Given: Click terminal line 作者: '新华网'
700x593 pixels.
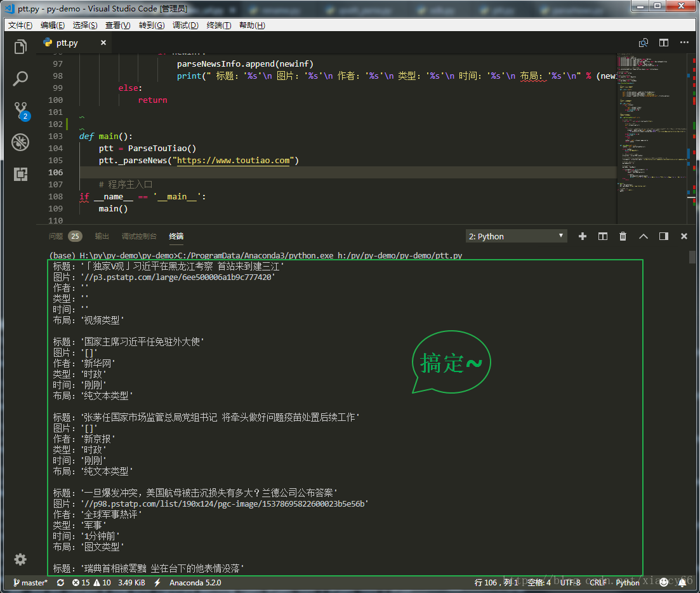Looking at the screenshot, I should click(84, 363).
